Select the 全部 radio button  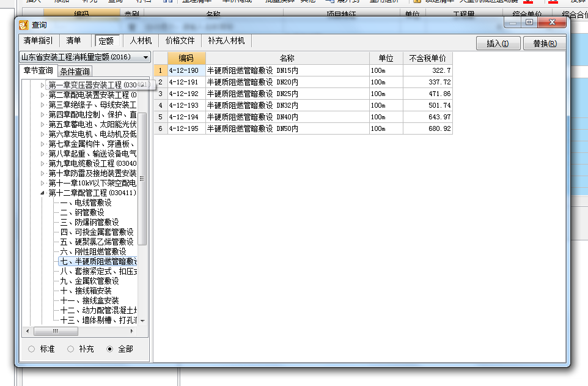coord(109,349)
